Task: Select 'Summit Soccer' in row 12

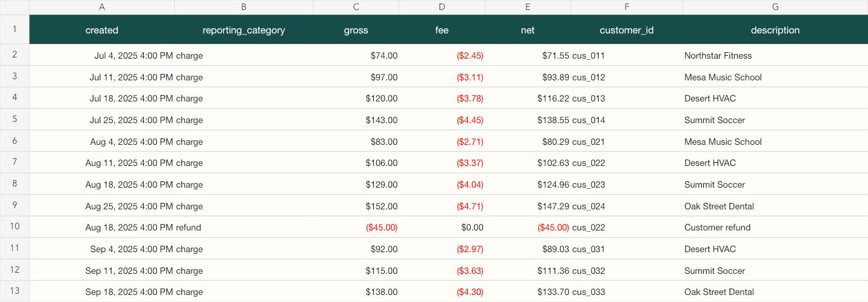Action: 775,270
